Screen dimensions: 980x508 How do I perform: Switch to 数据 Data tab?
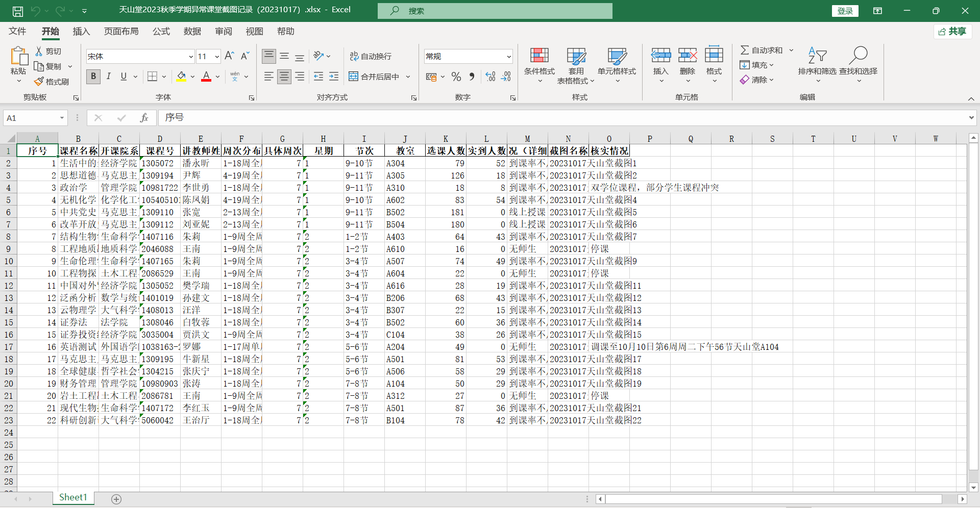[x=192, y=32]
